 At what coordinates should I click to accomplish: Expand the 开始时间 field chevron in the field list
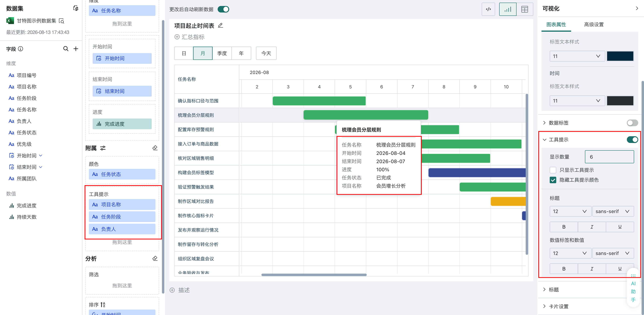tap(41, 155)
